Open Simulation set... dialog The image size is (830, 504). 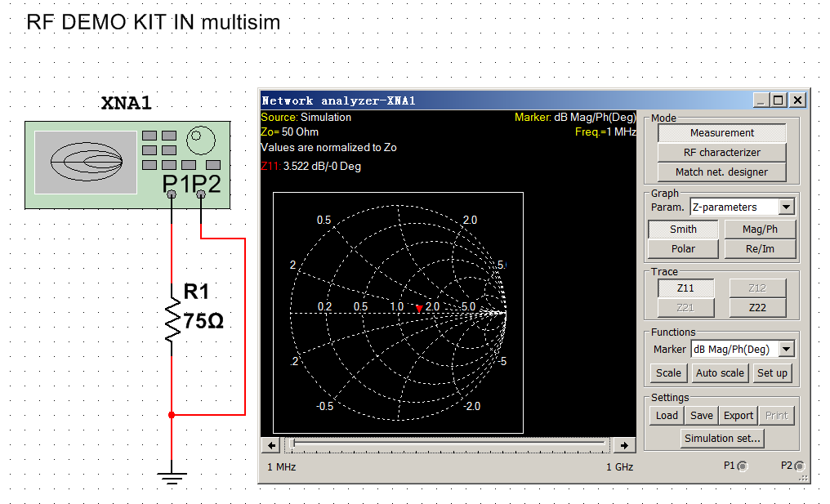point(722,439)
